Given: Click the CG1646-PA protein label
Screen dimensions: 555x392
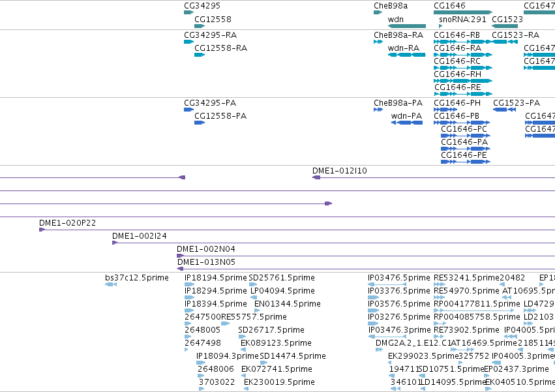Looking at the screenshot, I should tap(464, 142).
